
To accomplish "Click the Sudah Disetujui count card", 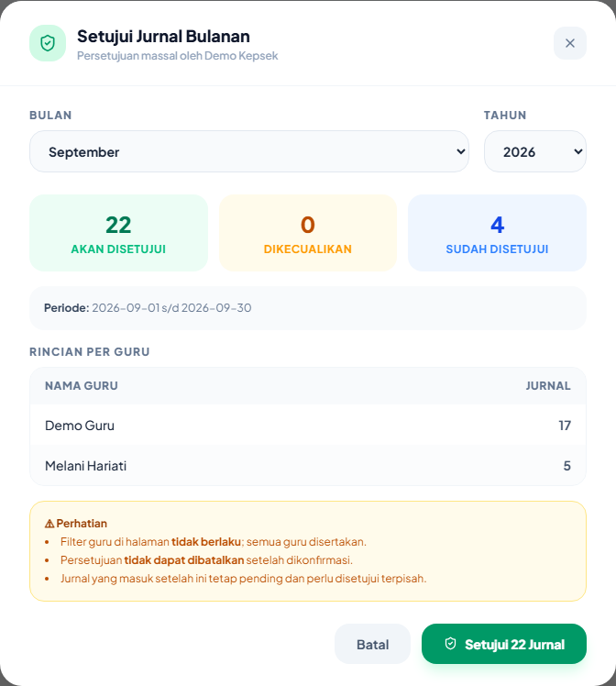I will (497, 233).
